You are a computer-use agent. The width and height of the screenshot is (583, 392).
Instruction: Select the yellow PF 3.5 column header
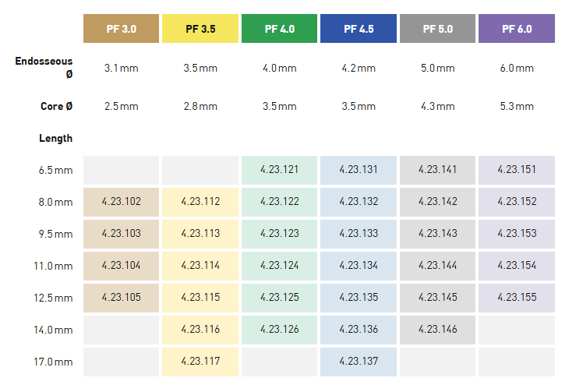tap(200, 29)
